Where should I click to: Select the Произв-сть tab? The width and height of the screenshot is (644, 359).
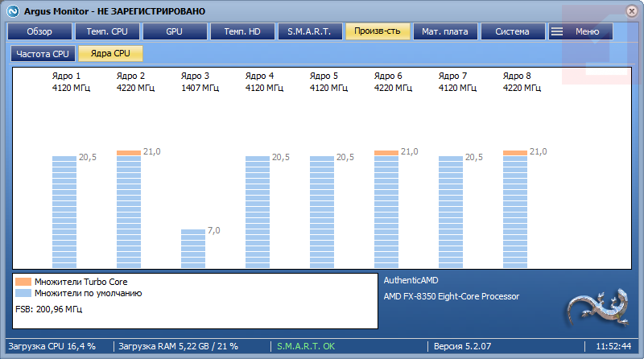pos(378,31)
